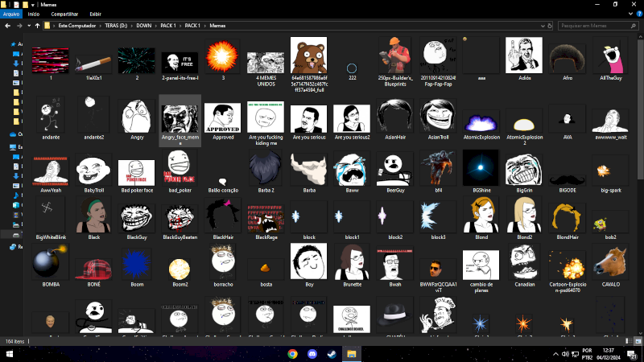The height and width of the screenshot is (362, 644).
Task: Go forward with the forward arrow
Action: pyautogui.click(x=19, y=26)
